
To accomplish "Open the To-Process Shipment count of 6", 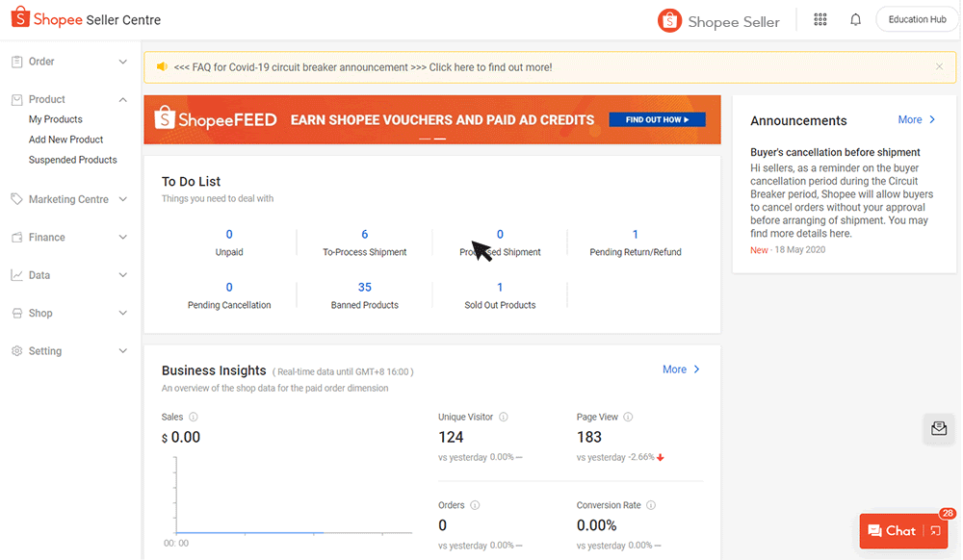I will 365,235.
